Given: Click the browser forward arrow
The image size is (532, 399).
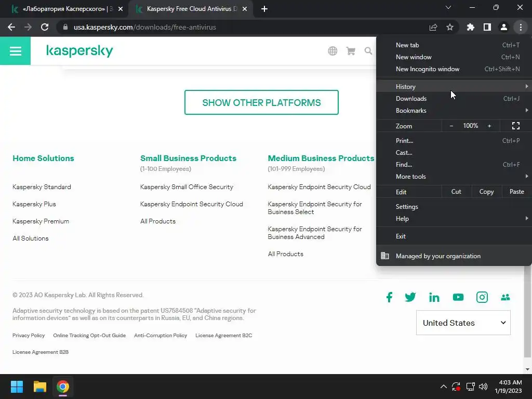Looking at the screenshot, I should click(x=28, y=27).
